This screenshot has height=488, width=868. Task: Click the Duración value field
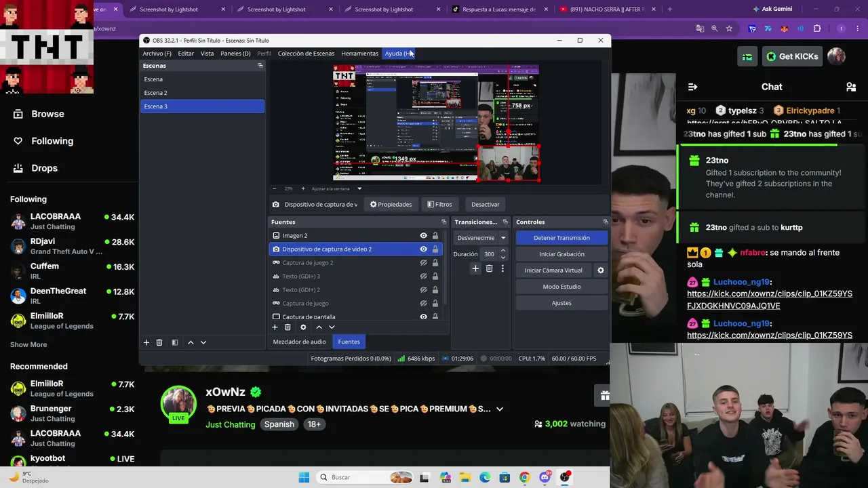pos(490,254)
